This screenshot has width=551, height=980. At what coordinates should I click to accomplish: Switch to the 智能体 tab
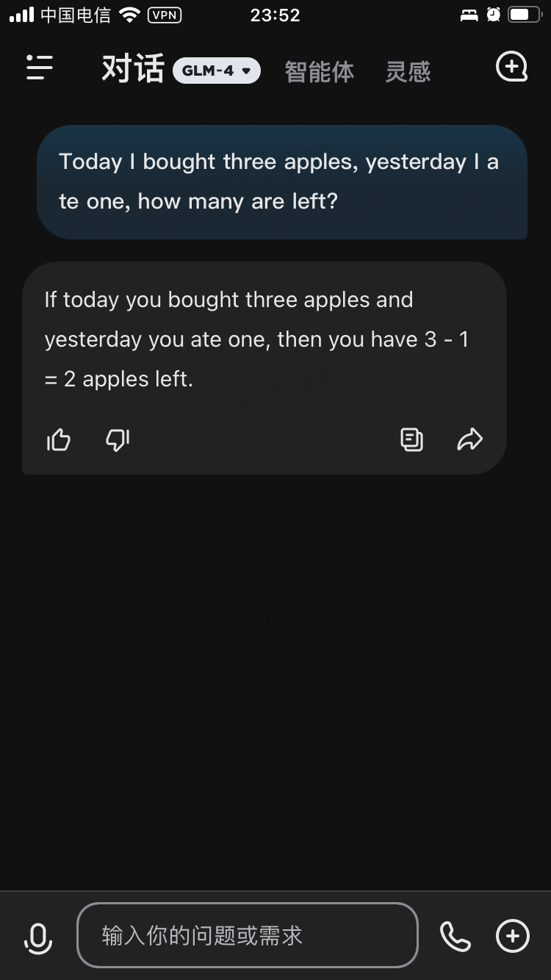click(x=320, y=71)
